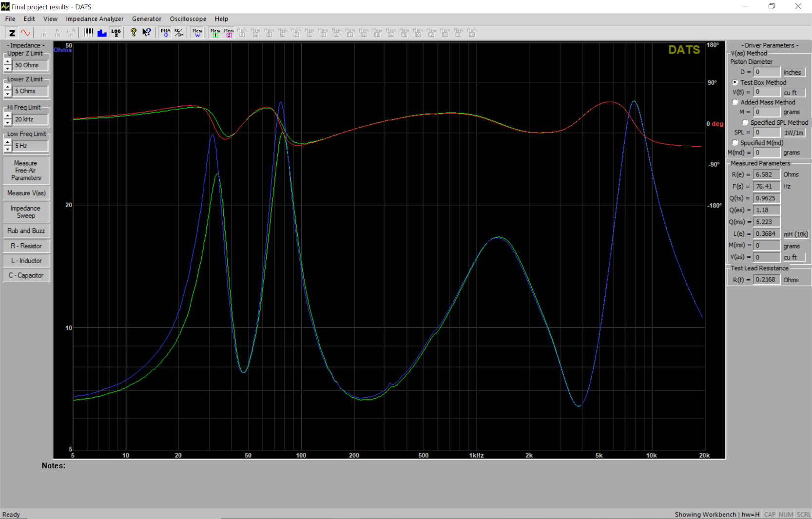The width and height of the screenshot is (812, 519).
Task: Click the Mem 10 memory slot icon
Action: click(x=337, y=33)
